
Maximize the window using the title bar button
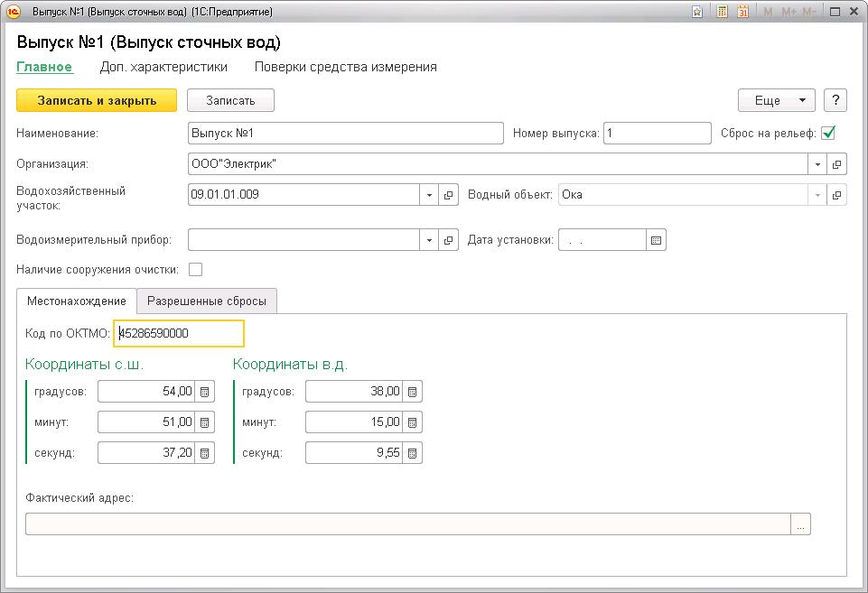click(835, 12)
